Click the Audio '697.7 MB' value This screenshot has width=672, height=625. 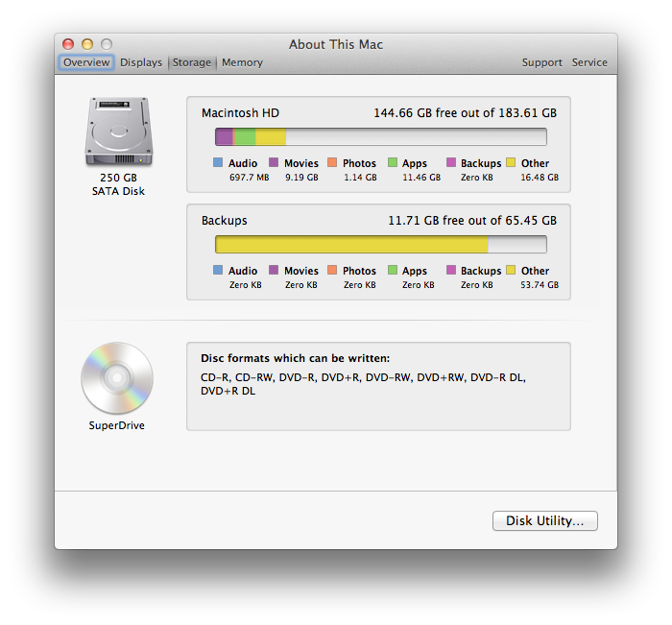tap(249, 178)
